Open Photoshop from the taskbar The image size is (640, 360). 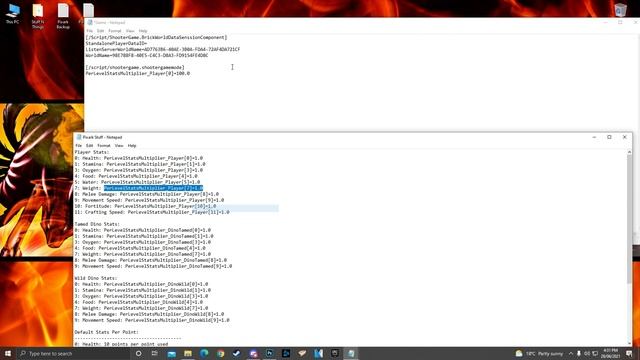[269, 353]
